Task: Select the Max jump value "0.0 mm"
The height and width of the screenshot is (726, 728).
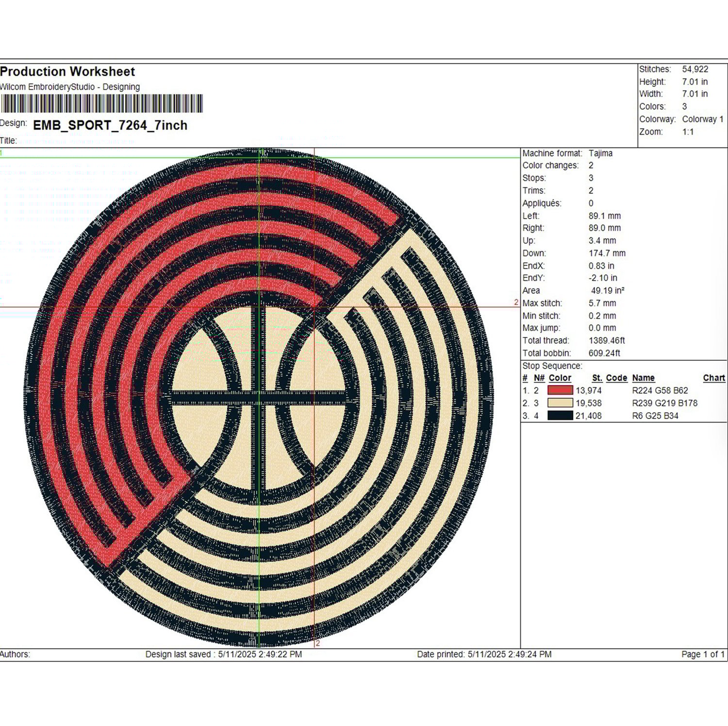Action: coord(602,328)
